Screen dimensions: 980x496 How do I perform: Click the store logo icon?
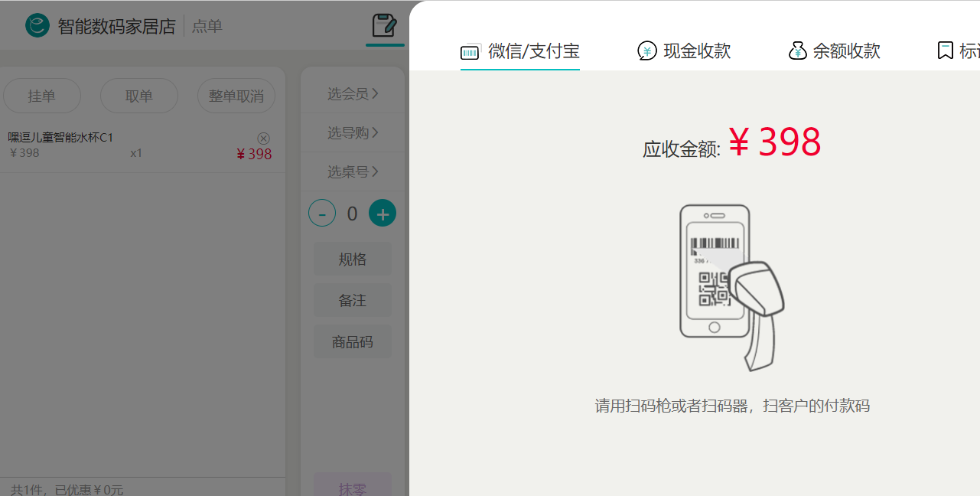37,26
